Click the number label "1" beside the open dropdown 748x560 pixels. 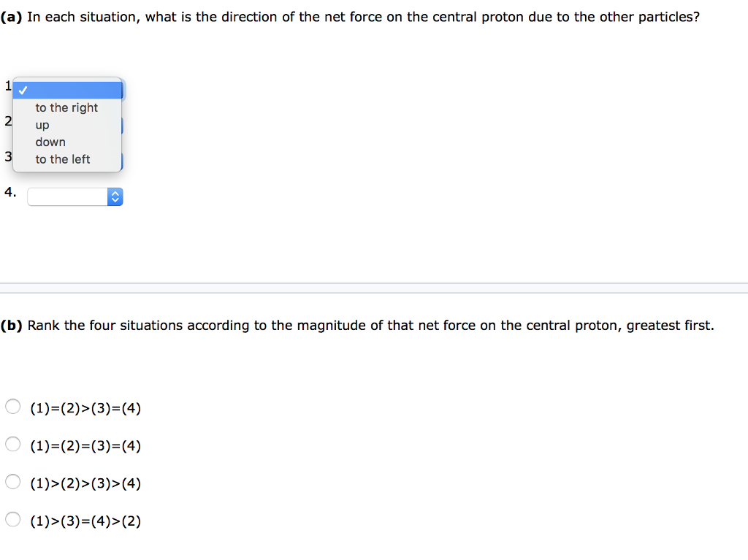(x=8, y=85)
